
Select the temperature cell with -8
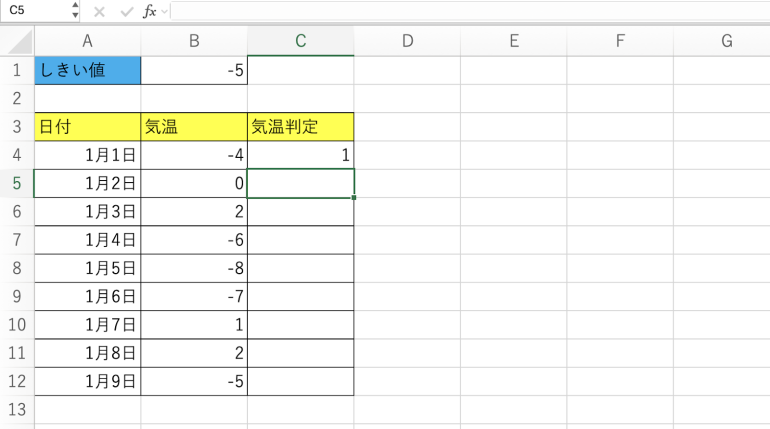(x=194, y=268)
